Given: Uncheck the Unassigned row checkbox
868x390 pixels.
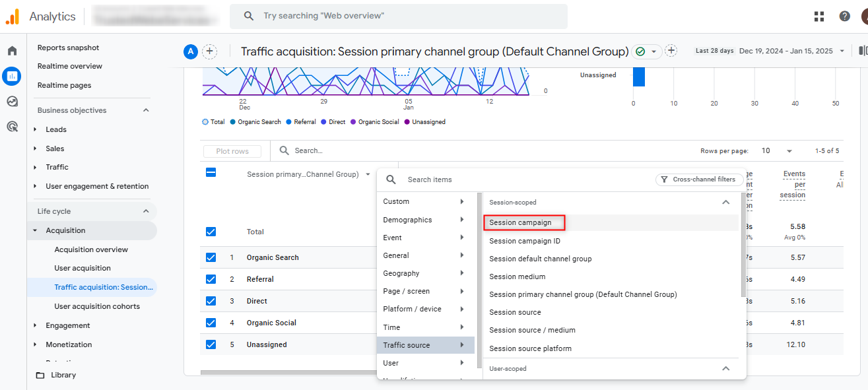Looking at the screenshot, I should [x=211, y=344].
